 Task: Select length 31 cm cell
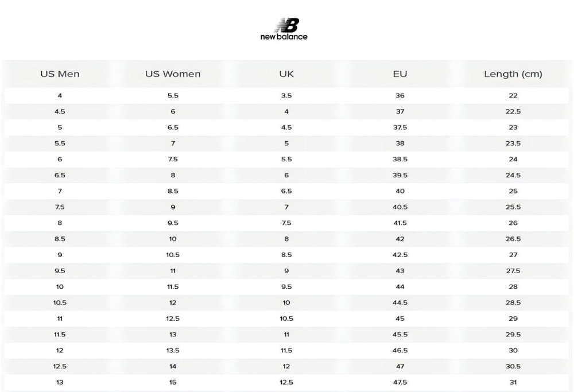click(x=513, y=382)
